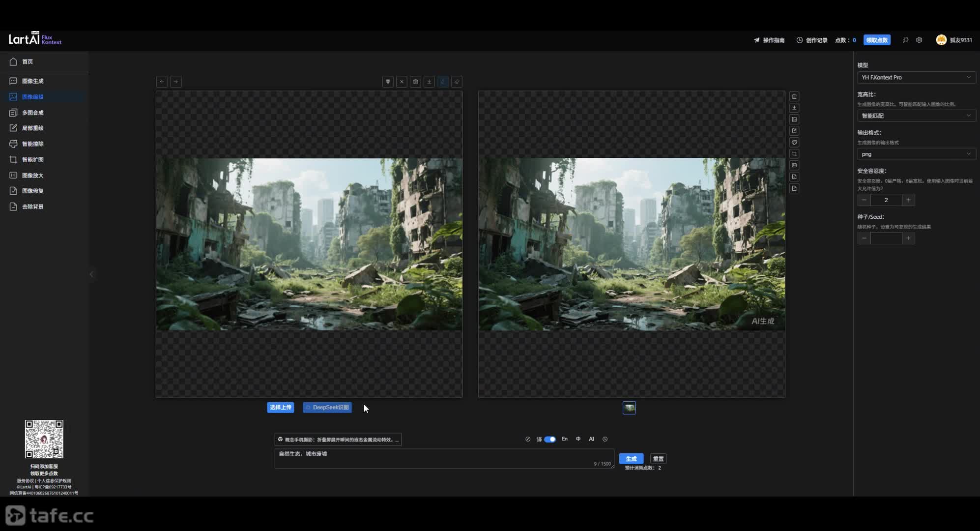Toggle the 译 translation switch
The image size is (980, 531).
pyautogui.click(x=550, y=439)
